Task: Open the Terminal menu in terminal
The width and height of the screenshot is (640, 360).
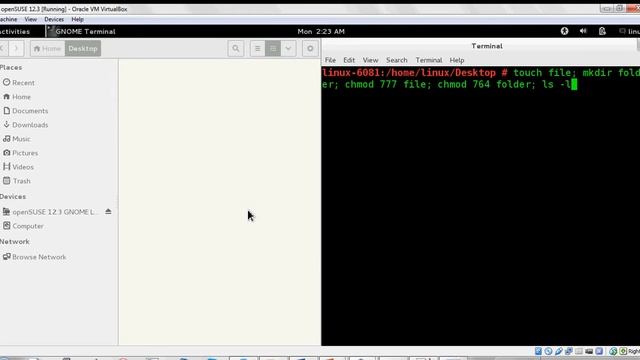Action: (429, 60)
